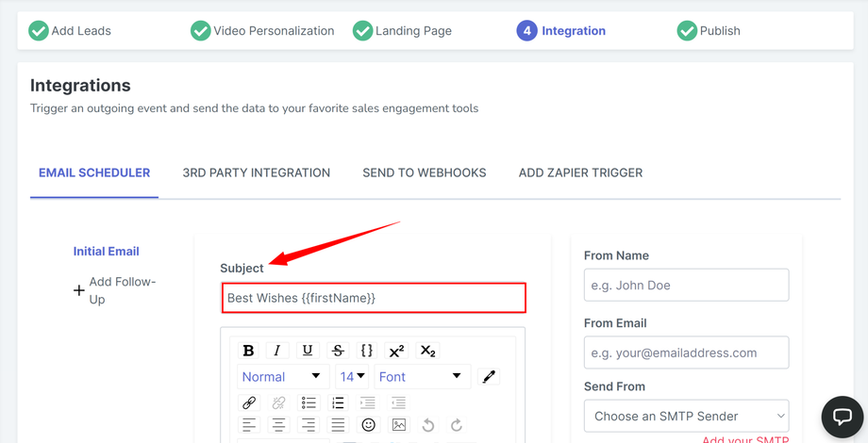The image size is (868, 443).
Task: Open the text color picker
Action: (489, 376)
